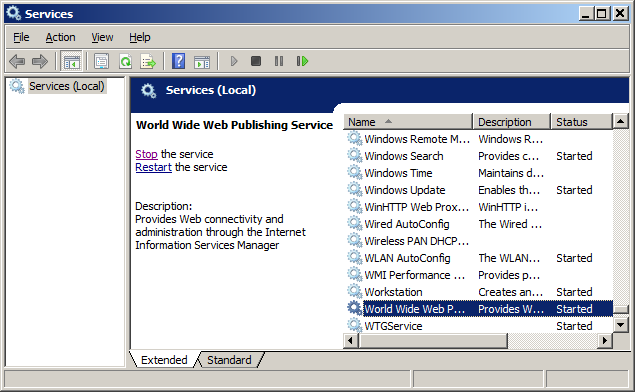Click gear icon beside Windows Search row
The width and height of the screenshot is (635, 392).
(354, 156)
